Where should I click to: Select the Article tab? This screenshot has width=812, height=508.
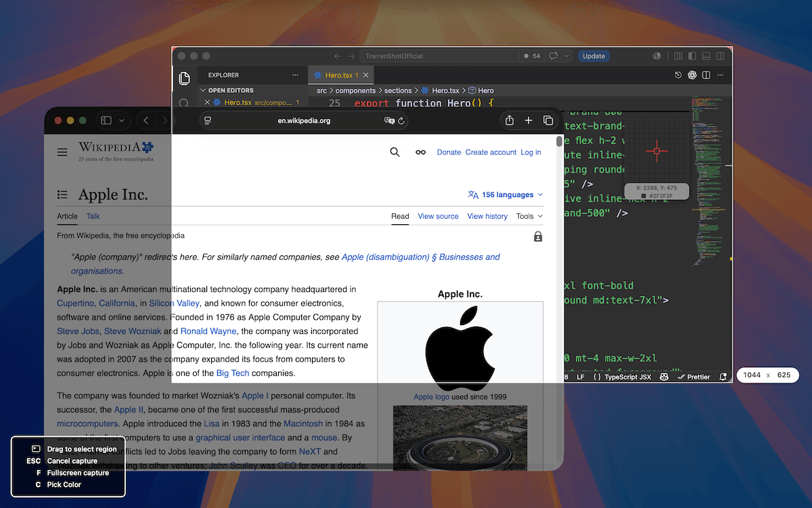click(x=67, y=216)
